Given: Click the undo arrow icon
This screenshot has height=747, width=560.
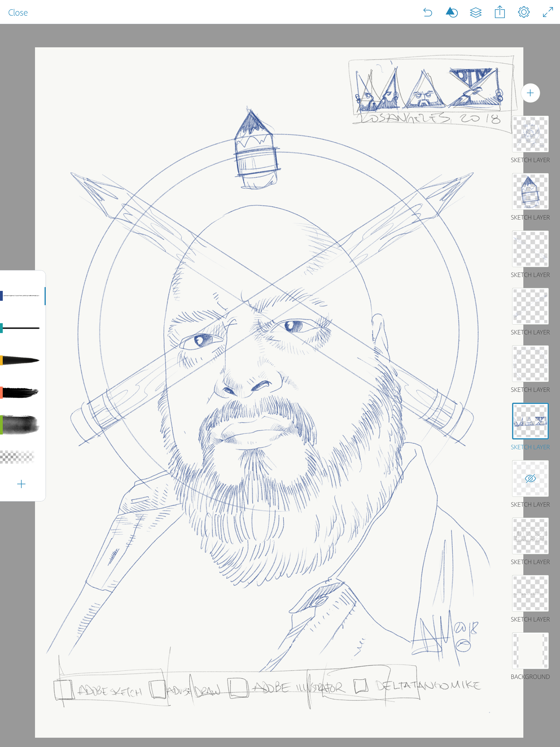Looking at the screenshot, I should [x=428, y=13].
